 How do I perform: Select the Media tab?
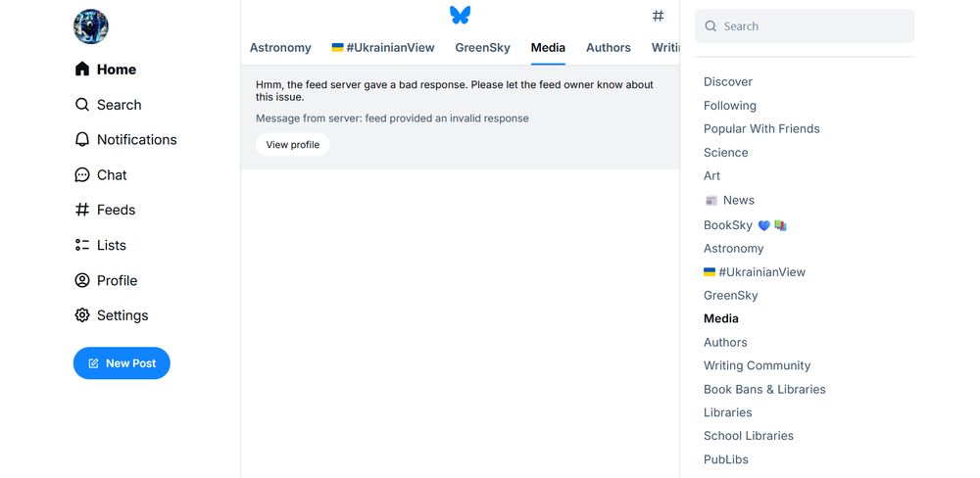click(548, 47)
